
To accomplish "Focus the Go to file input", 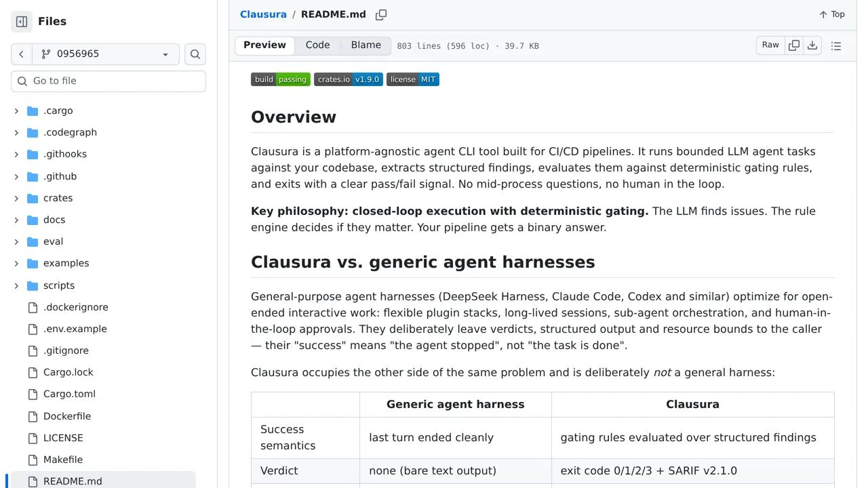I will (108, 81).
